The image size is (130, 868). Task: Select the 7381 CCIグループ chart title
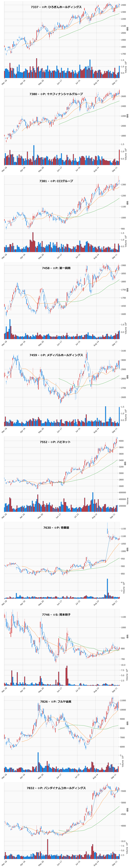pyautogui.click(x=56, y=181)
